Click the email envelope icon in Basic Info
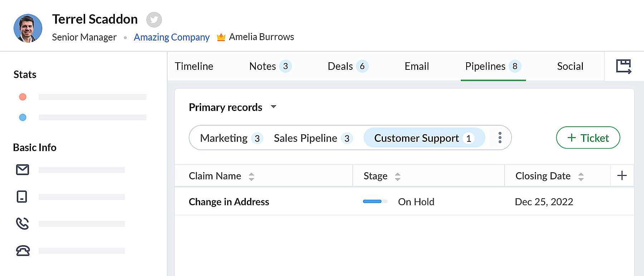Image resolution: width=644 pixels, height=276 pixels. tap(23, 170)
